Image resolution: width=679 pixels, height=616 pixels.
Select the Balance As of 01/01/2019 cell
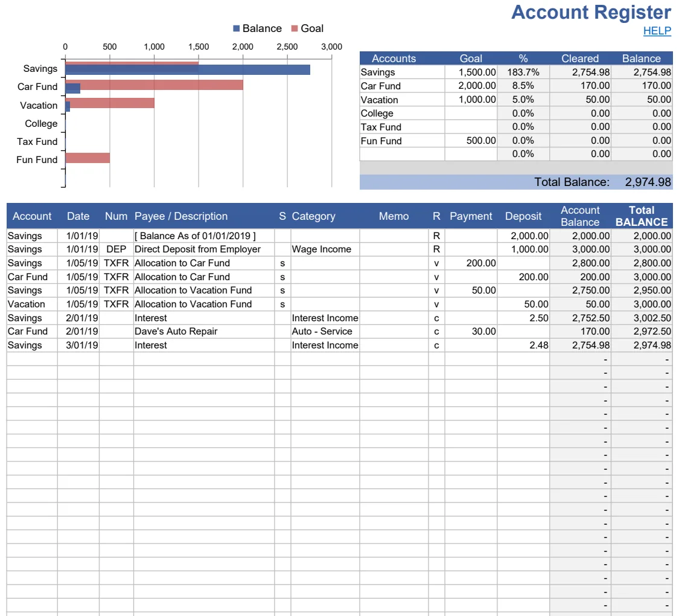pos(204,236)
